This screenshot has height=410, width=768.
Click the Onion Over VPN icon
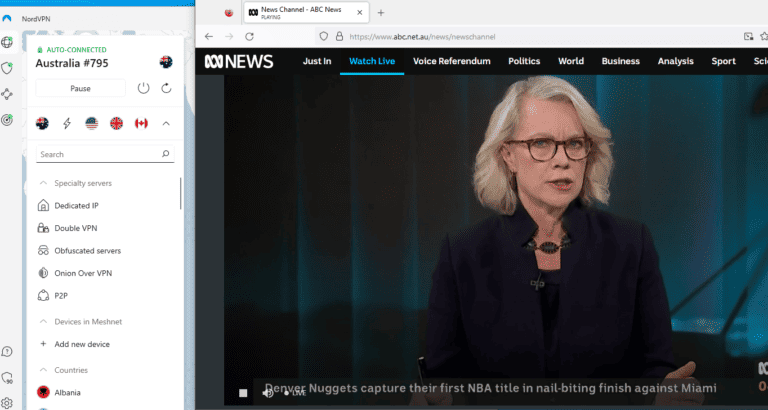44,273
